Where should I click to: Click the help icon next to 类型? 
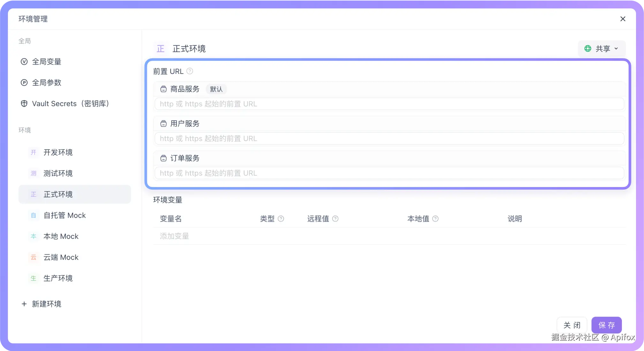(x=281, y=219)
